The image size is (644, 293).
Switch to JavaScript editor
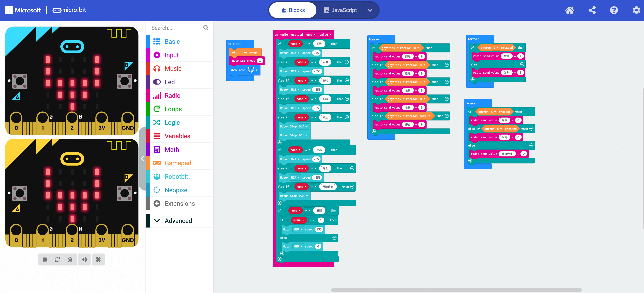pyautogui.click(x=340, y=10)
